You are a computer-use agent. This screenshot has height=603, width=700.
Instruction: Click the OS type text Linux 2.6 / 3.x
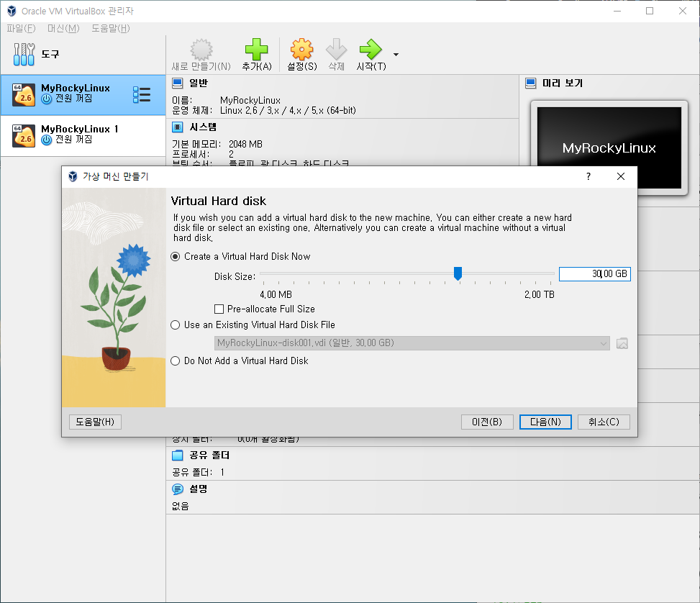(x=288, y=110)
